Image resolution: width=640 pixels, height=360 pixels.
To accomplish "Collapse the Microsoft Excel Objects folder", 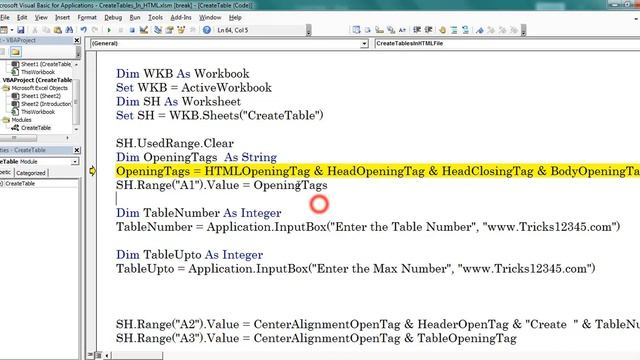I will [6, 88].
